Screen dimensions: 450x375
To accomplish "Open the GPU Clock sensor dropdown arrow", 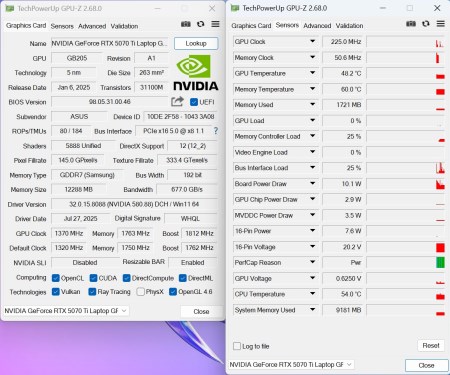I will (312, 41).
